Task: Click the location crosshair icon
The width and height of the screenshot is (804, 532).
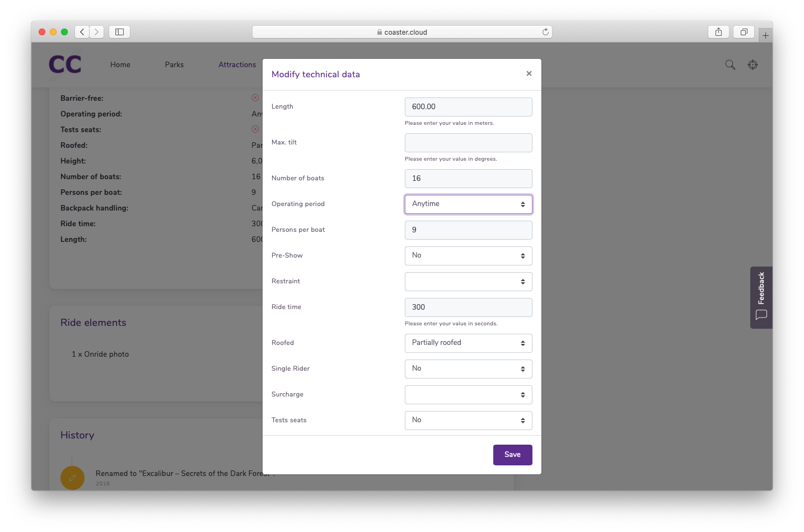Action: (x=752, y=65)
